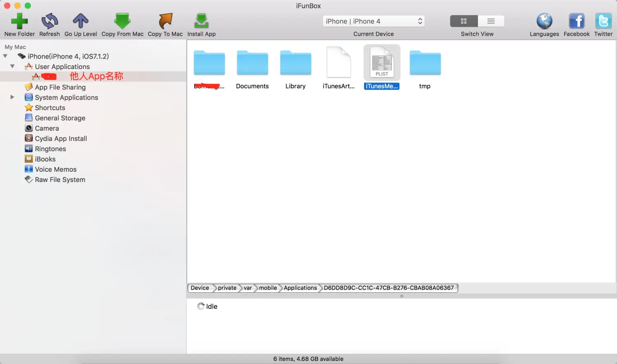Screen dimensions: 617x364
Task: Click the Install App icon
Action: pyautogui.click(x=201, y=21)
